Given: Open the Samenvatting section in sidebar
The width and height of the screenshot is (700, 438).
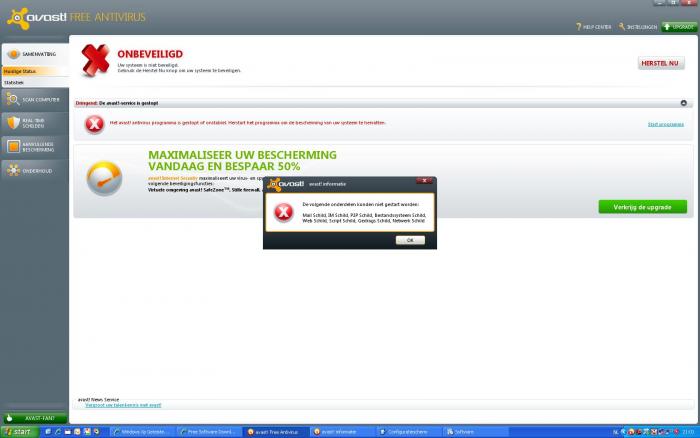Looking at the screenshot, I should tap(35, 54).
